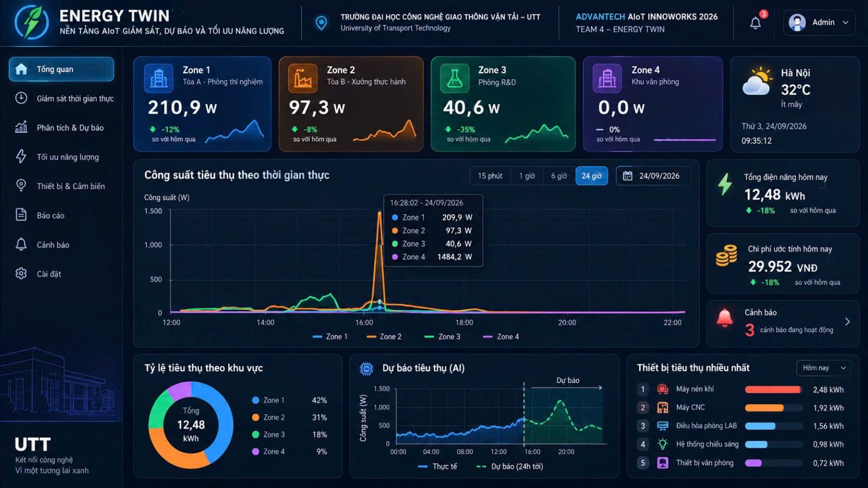868x488 pixels.
Task: Toggle Zone 1 series in chart legend
Action: (329, 337)
